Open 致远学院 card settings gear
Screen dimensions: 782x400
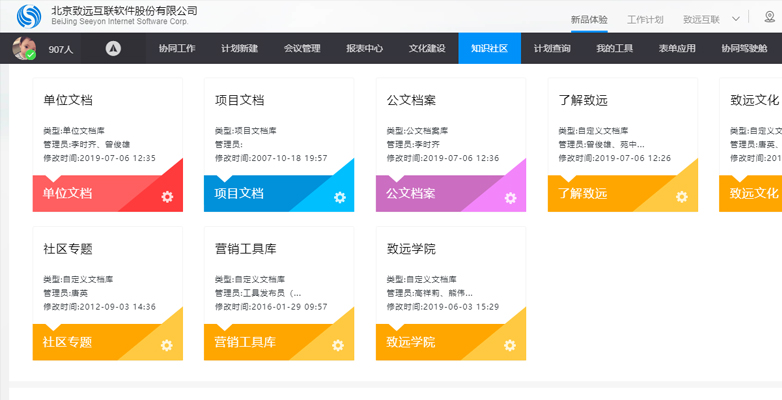point(510,345)
